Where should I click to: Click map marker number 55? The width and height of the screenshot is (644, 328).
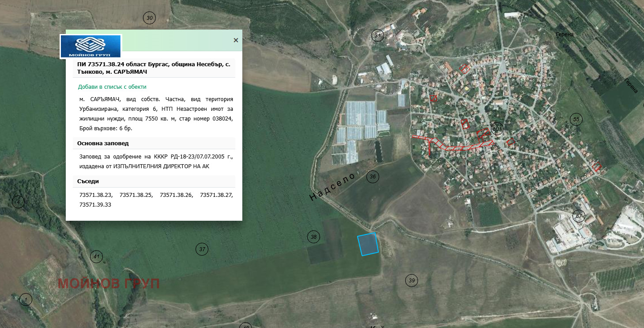click(x=576, y=120)
